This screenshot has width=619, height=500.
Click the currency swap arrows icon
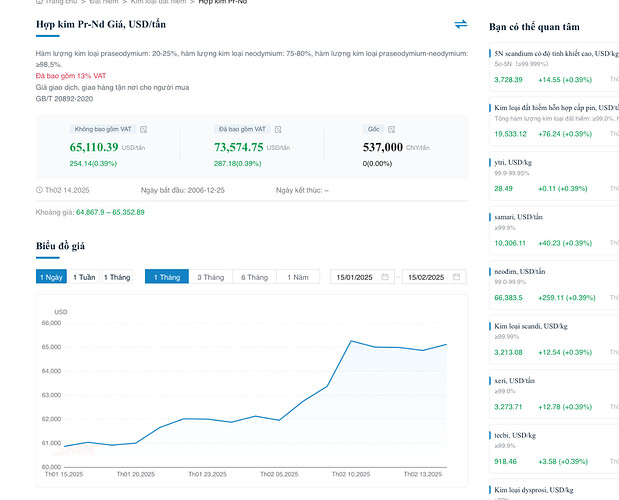[x=460, y=24]
